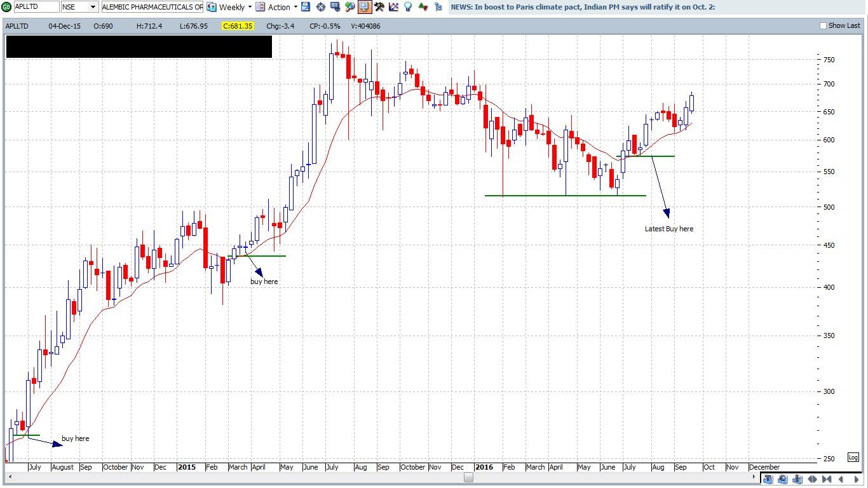Click the save floppy disk icon
The image size is (868, 488).
click(306, 7)
